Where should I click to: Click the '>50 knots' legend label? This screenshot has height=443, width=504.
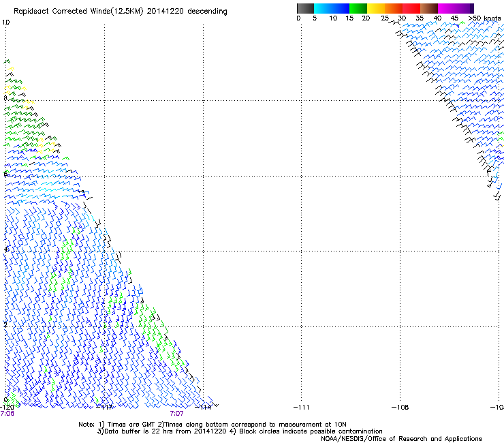484,18
